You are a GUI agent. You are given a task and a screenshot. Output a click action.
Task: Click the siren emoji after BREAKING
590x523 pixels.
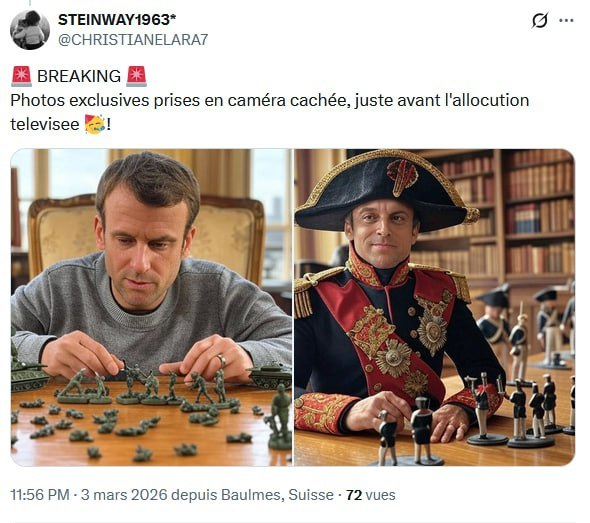(136, 76)
